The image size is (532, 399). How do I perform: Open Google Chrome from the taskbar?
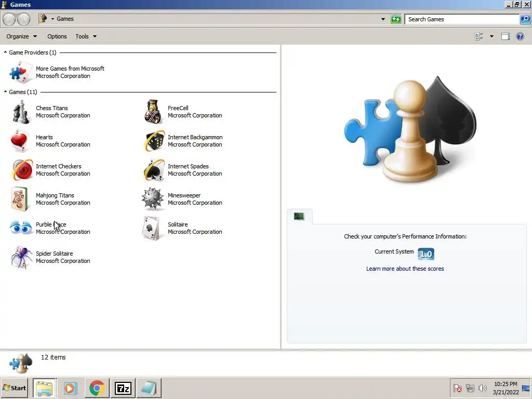97,388
